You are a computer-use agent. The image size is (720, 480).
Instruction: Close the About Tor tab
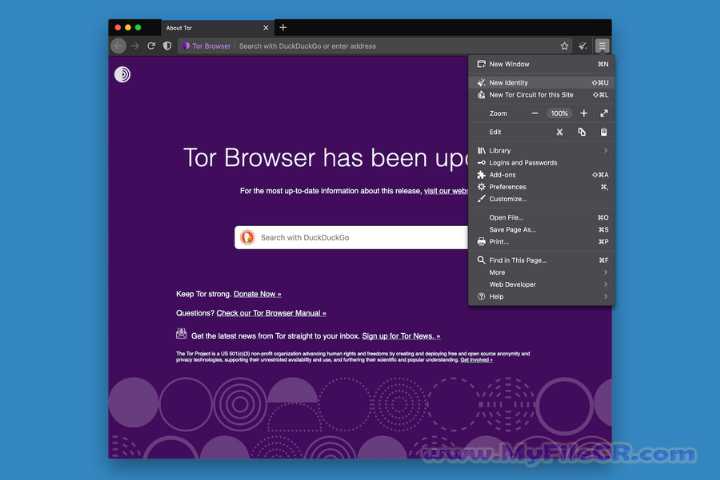point(266,28)
